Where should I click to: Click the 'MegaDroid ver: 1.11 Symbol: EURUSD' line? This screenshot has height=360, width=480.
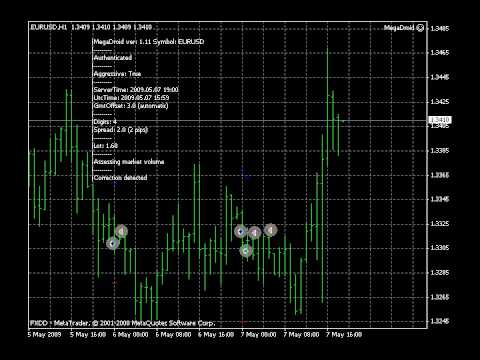[x=149, y=42]
